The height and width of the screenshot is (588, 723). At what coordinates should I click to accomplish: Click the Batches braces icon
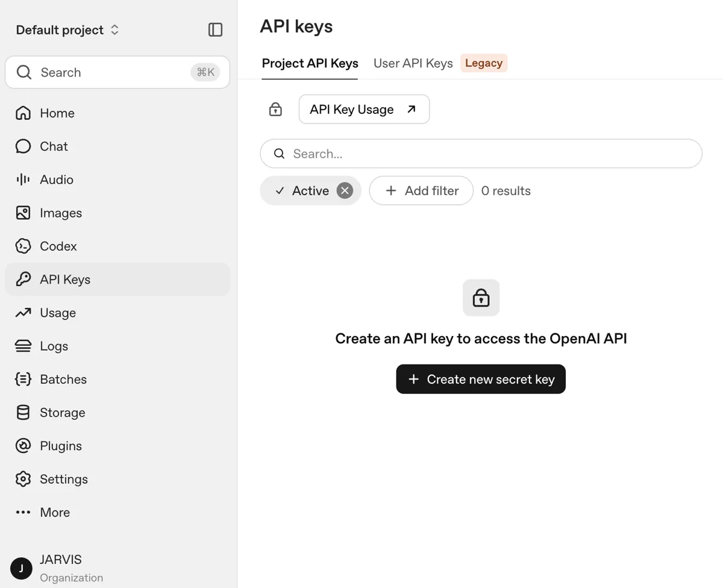[23, 379]
